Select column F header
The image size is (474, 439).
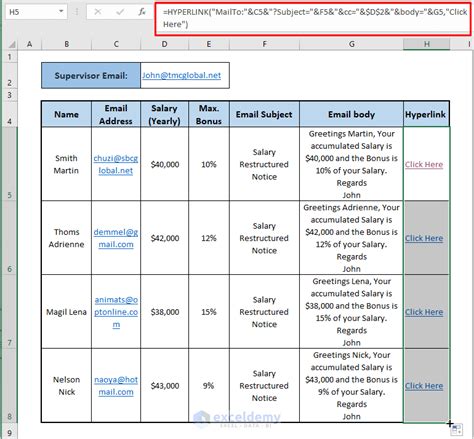click(x=264, y=44)
